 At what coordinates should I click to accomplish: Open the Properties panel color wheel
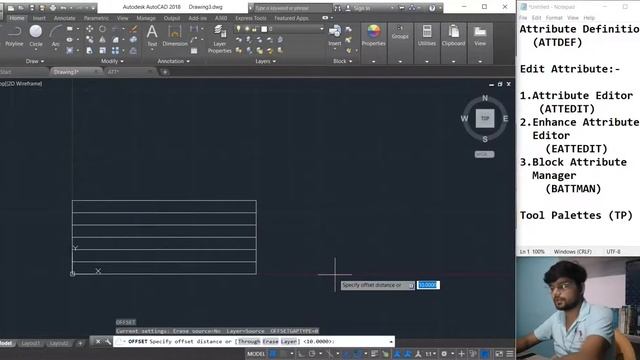coord(373,32)
